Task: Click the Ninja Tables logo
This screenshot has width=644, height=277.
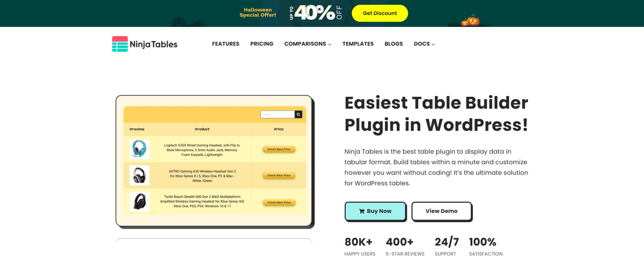Action: point(145,44)
